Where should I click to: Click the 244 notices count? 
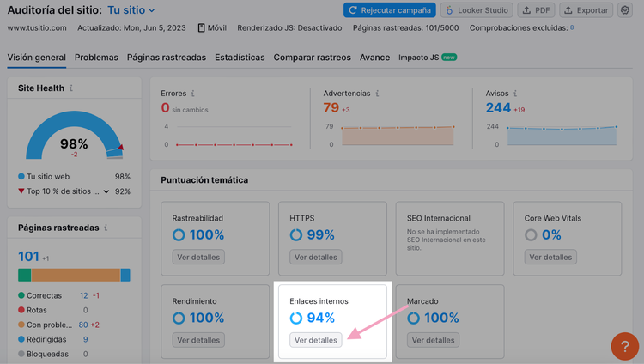pyautogui.click(x=498, y=107)
